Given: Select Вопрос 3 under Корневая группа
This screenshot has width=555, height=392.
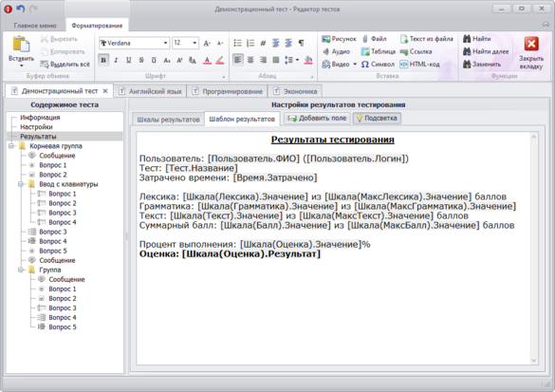Looking at the screenshot, I should pos(53,232).
